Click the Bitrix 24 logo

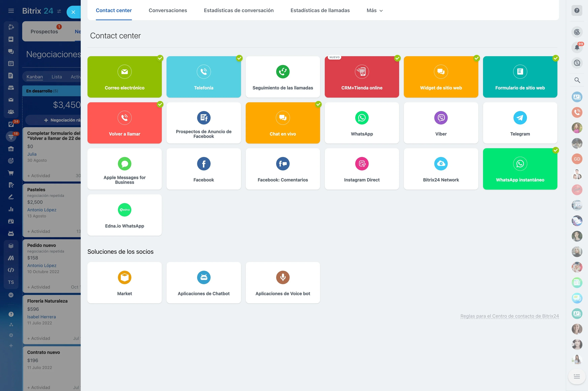tap(38, 11)
